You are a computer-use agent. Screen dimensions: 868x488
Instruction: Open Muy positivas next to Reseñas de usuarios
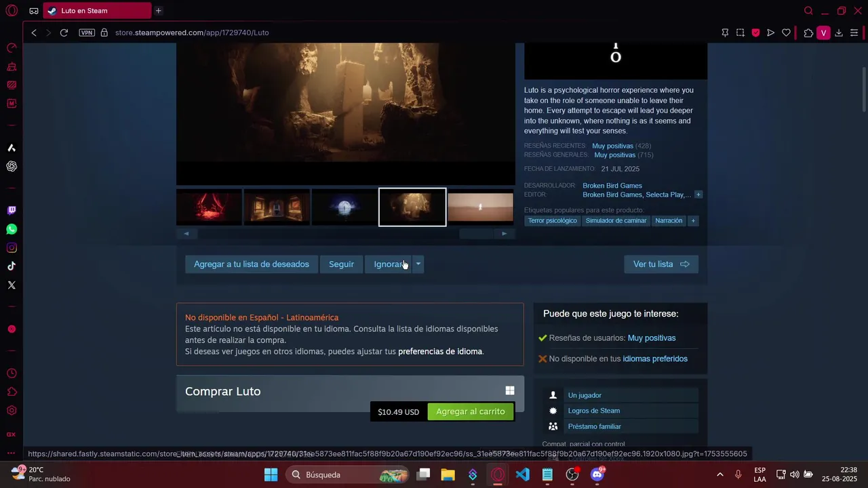(x=652, y=338)
